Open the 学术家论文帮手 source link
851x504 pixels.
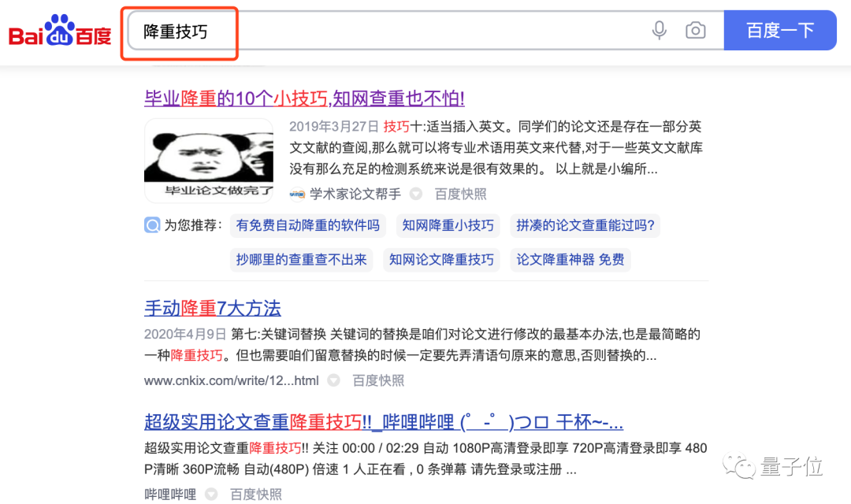pos(355,195)
